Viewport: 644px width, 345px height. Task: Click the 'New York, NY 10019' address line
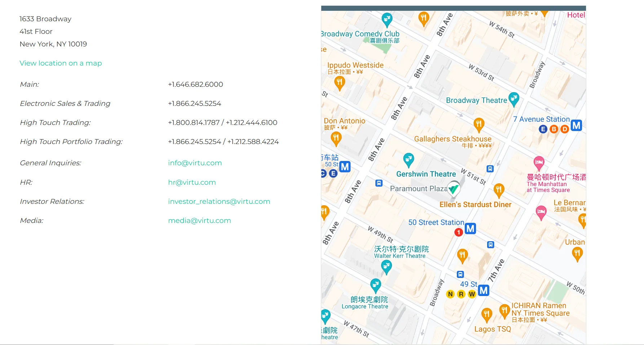click(x=53, y=44)
